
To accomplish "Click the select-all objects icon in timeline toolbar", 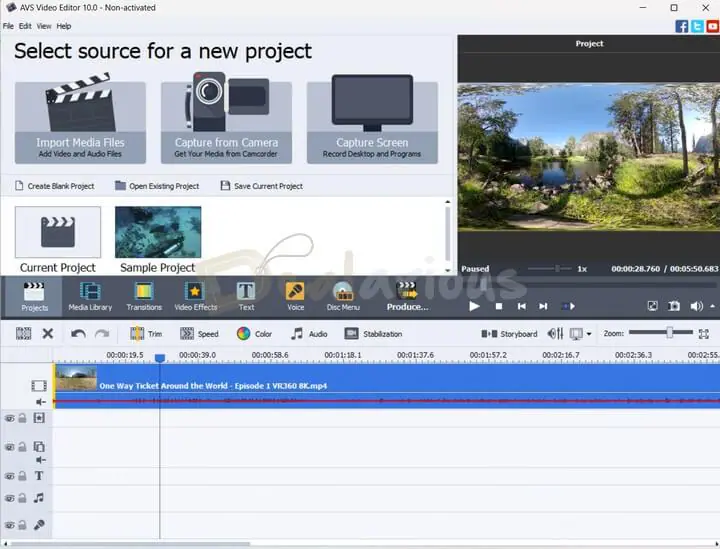I will (23, 333).
